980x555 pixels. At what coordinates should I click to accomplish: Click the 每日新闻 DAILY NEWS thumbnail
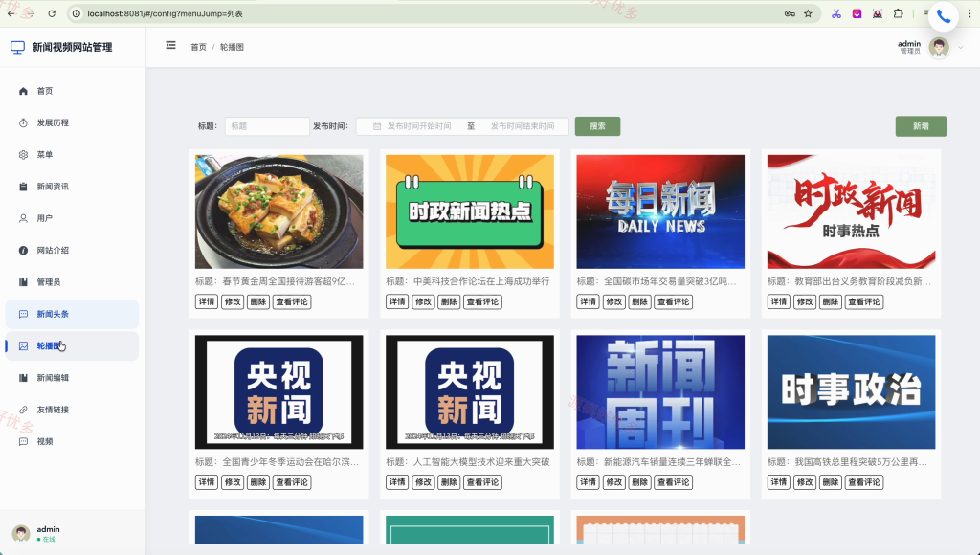(x=660, y=211)
